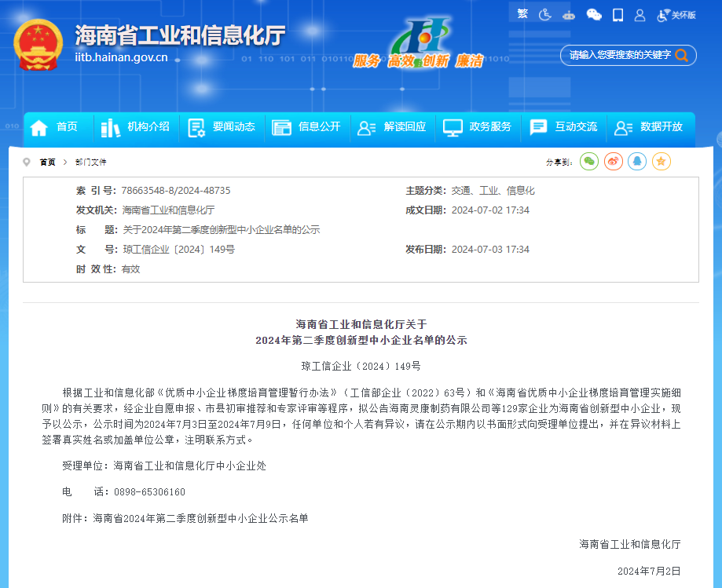The width and height of the screenshot is (722, 588).
Task: Share to QQ via blue icon
Action: click(637, 162)
